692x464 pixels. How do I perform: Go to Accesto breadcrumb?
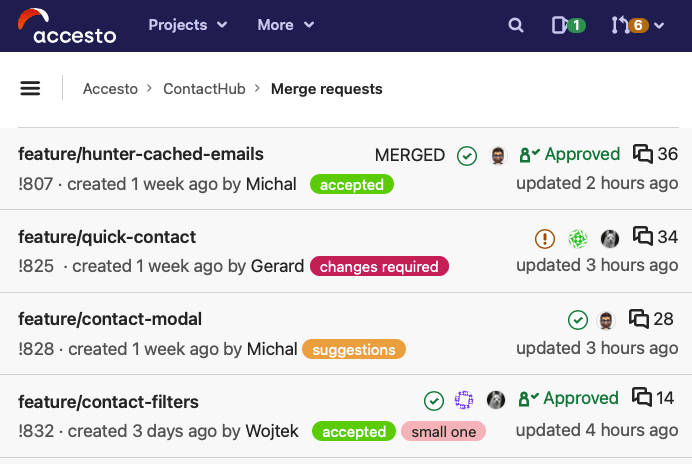110,89
